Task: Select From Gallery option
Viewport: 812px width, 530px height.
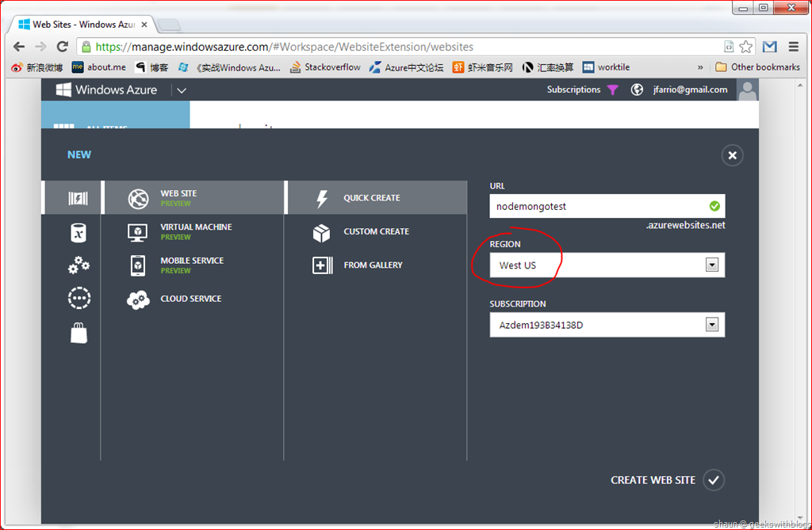Action: point(377,265)
